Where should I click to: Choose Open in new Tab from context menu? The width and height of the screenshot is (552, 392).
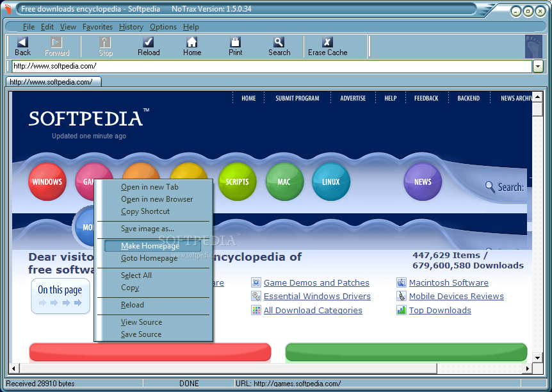150,187
